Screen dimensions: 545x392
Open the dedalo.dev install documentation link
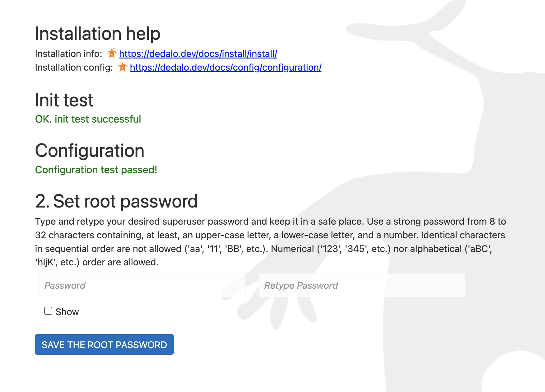[198, 54]
